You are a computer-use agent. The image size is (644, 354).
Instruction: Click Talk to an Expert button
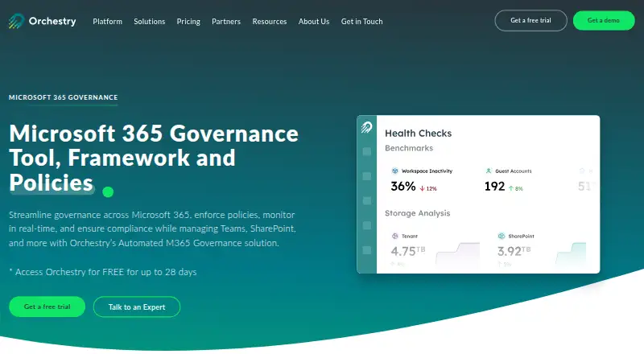[x=137, y=307]
